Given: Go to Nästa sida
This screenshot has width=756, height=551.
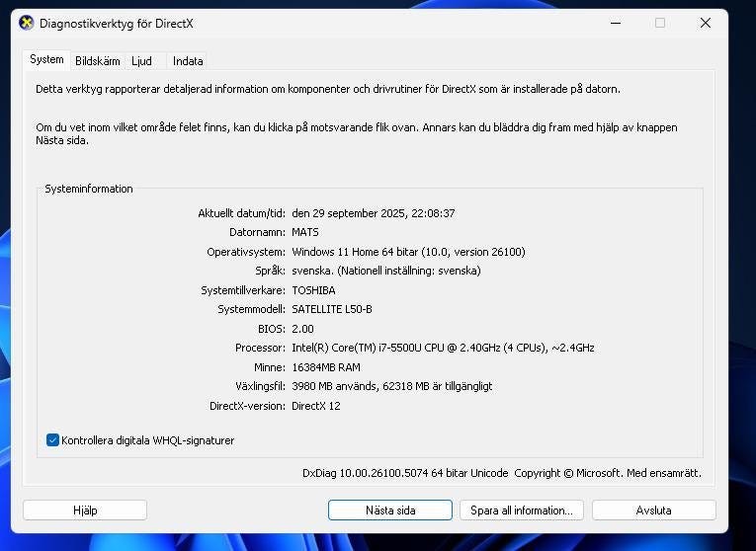Looking at the screenshot, I should pyautogui.click(x=390, y=511).
